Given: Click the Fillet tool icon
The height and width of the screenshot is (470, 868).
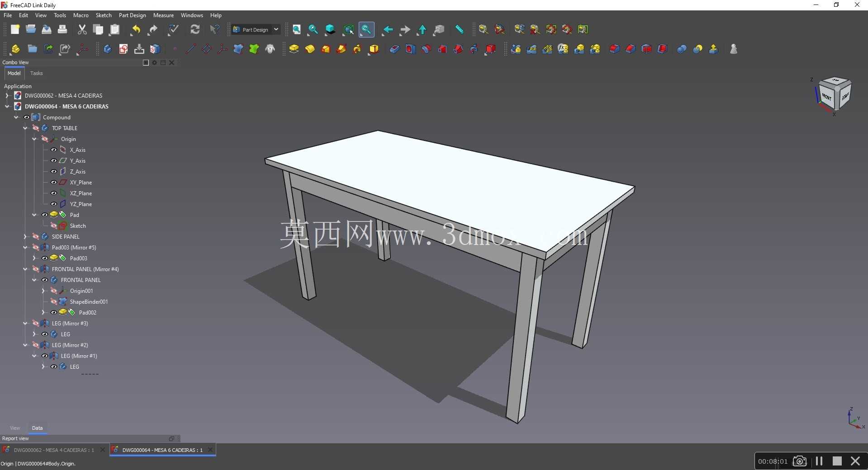Looking at the screenshot, I should click(x=614, y=49).
